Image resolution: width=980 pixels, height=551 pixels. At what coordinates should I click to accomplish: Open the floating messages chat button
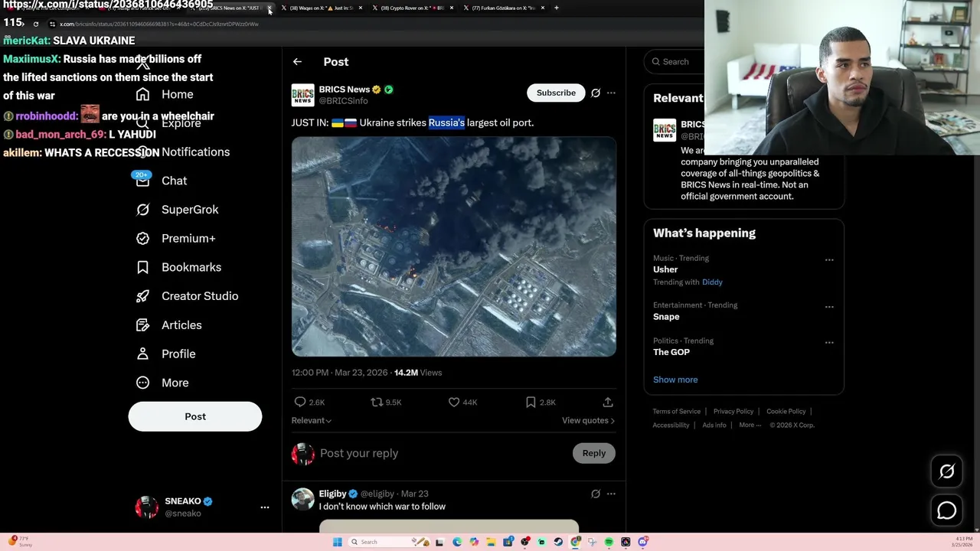[947, 510]
